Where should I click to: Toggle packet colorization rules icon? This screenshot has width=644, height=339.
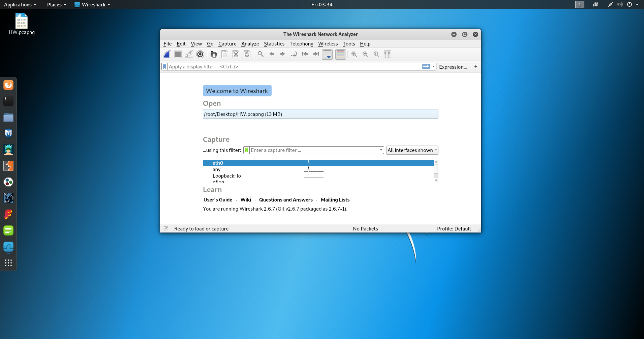click(341, 54)
